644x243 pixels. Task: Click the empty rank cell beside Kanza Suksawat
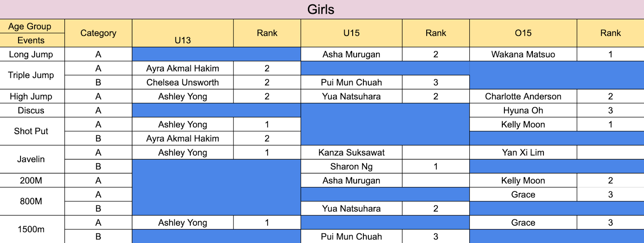tap(436, 152)
